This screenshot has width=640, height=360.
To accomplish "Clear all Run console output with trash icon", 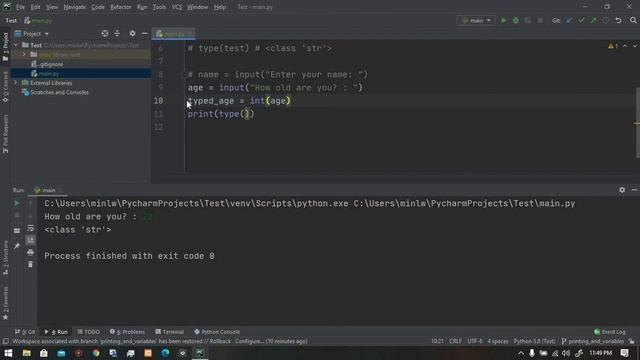I will click(x=31, y=264).
